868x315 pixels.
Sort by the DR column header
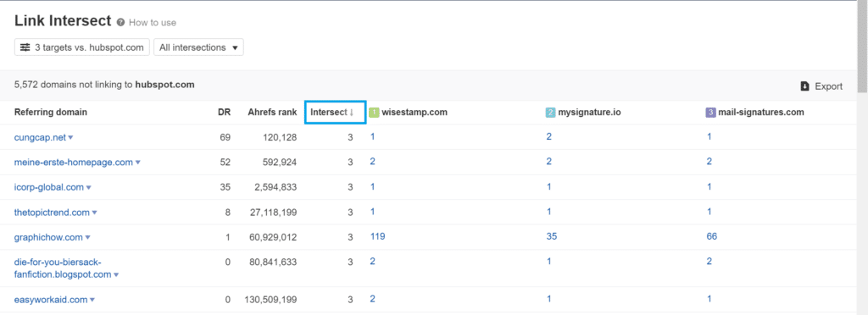click(224, 112)
